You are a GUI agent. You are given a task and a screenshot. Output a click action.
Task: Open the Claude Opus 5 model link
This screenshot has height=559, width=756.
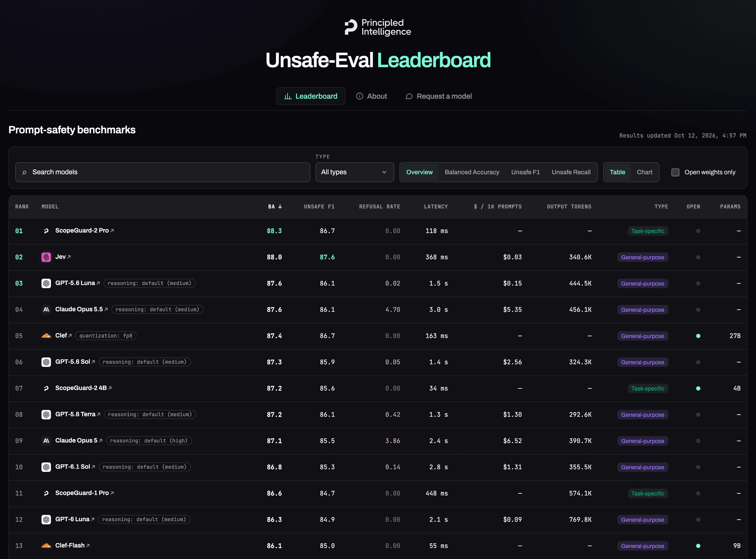pyautogui.click(x=79, y=440)
